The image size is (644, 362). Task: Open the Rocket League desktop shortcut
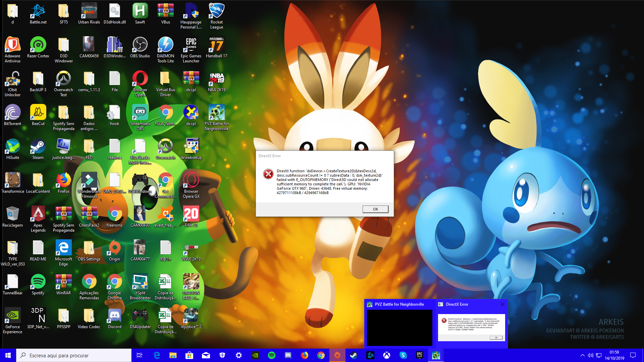point(216,12)
